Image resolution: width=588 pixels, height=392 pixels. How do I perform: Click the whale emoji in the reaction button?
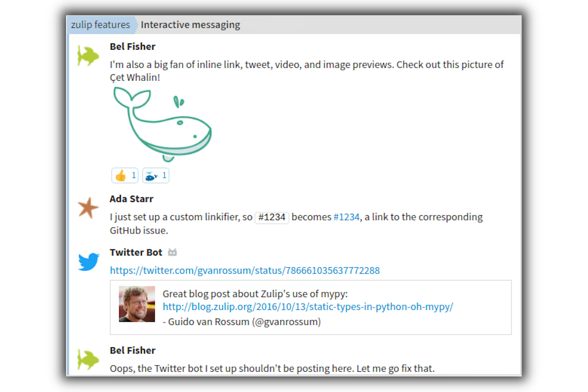[151, 175]
